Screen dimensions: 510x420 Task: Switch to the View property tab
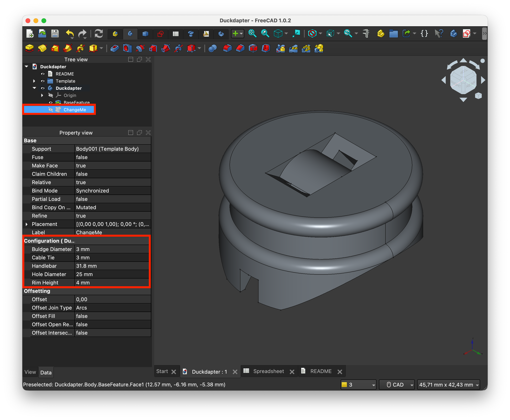click(30, 372)
